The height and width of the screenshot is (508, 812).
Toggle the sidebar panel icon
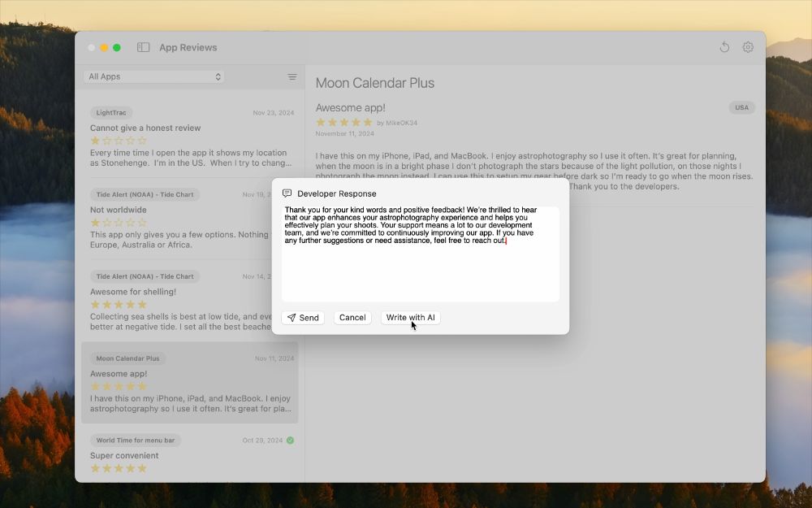pos(144,48)
